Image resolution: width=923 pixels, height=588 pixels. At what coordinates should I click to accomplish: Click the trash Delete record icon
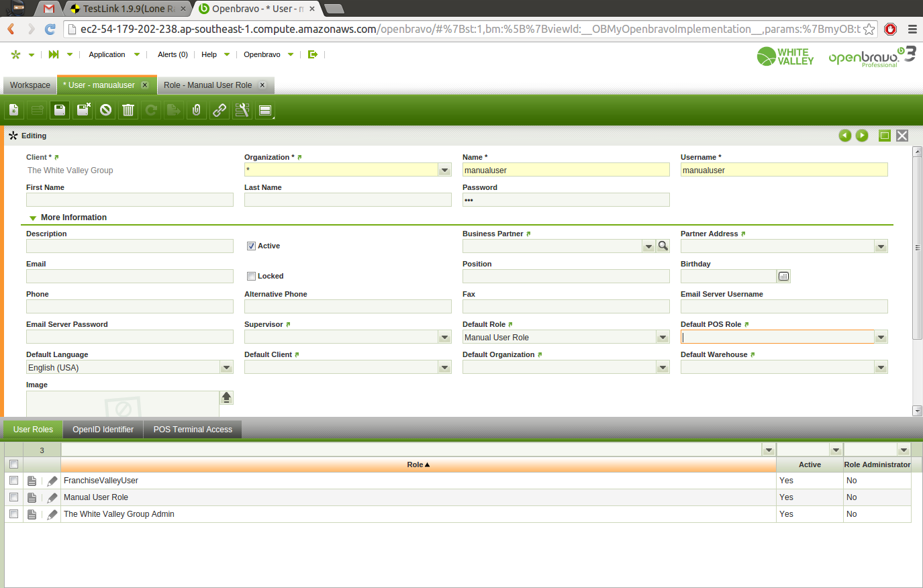coord(128,110)
